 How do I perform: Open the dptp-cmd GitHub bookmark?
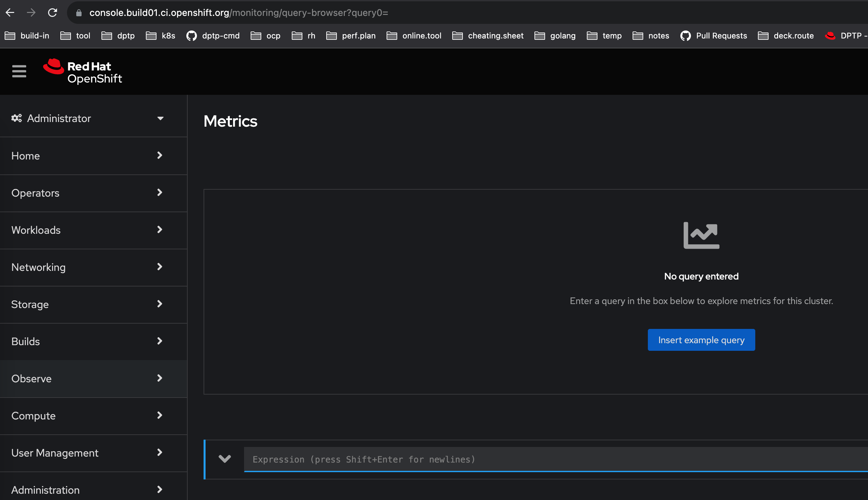[213, 36]
